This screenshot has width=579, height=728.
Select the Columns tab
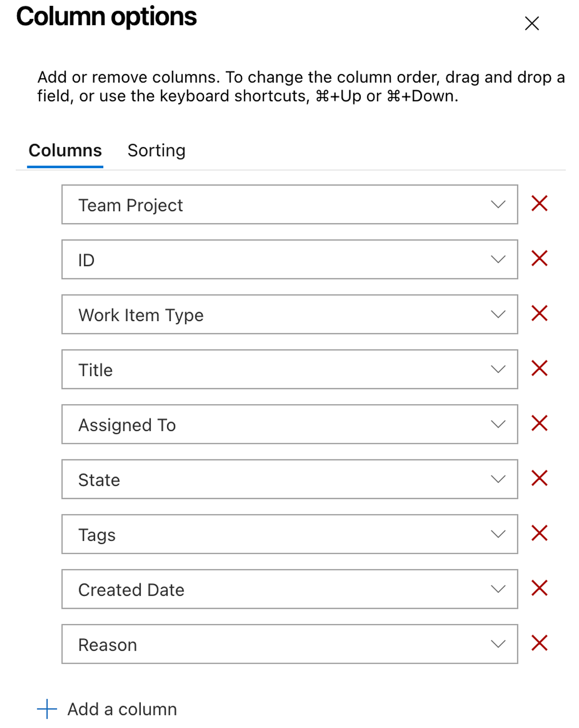(x=65, y=150)
